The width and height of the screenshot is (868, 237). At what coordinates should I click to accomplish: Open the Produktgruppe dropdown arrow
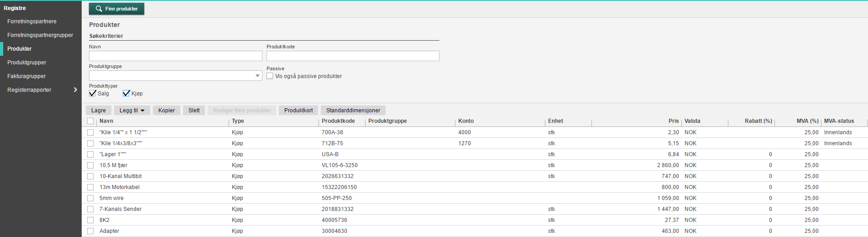257,76
